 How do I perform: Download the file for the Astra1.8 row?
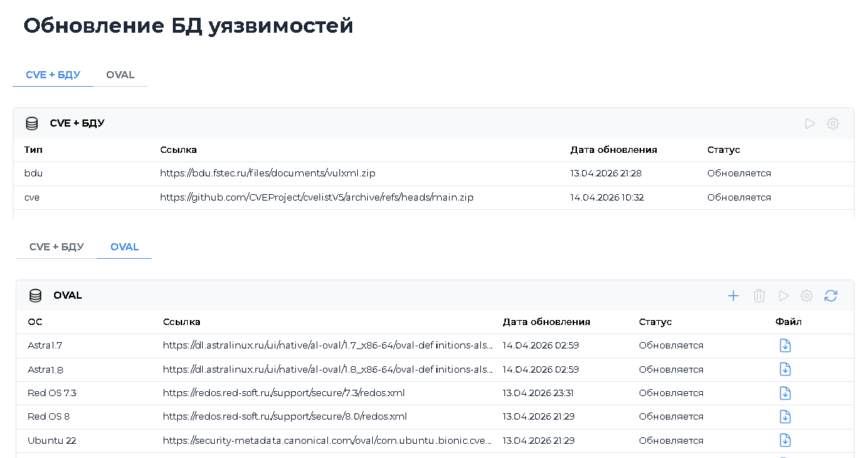click(785, 369)
